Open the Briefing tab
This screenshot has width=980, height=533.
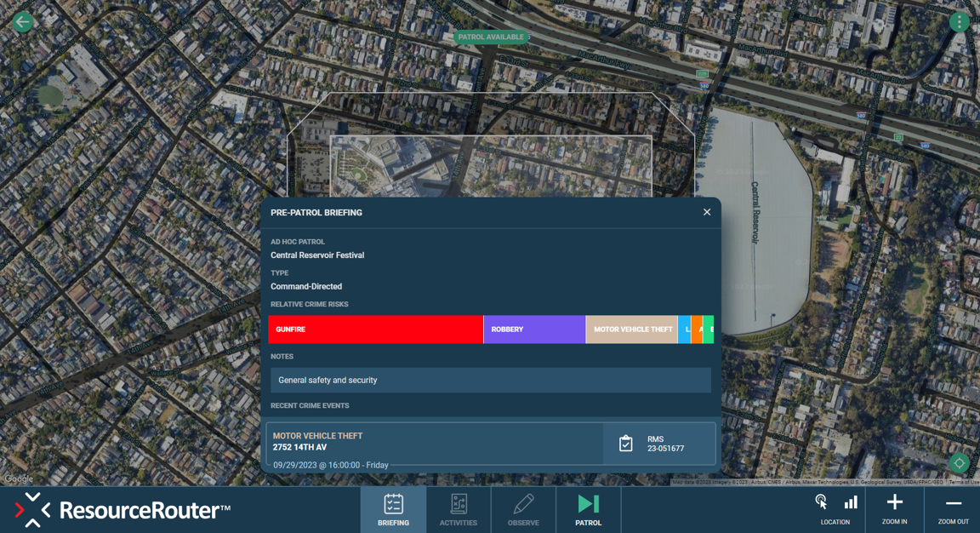click(x=393, y=510)
